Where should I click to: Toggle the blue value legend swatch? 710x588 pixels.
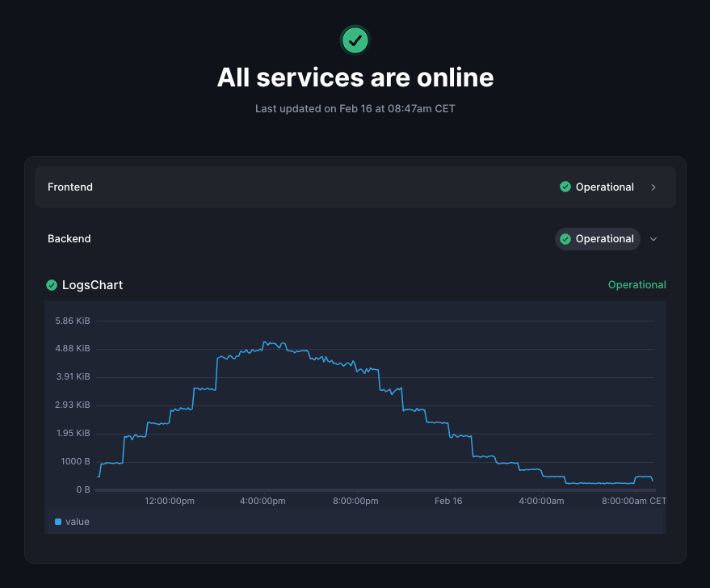point(58,522)
